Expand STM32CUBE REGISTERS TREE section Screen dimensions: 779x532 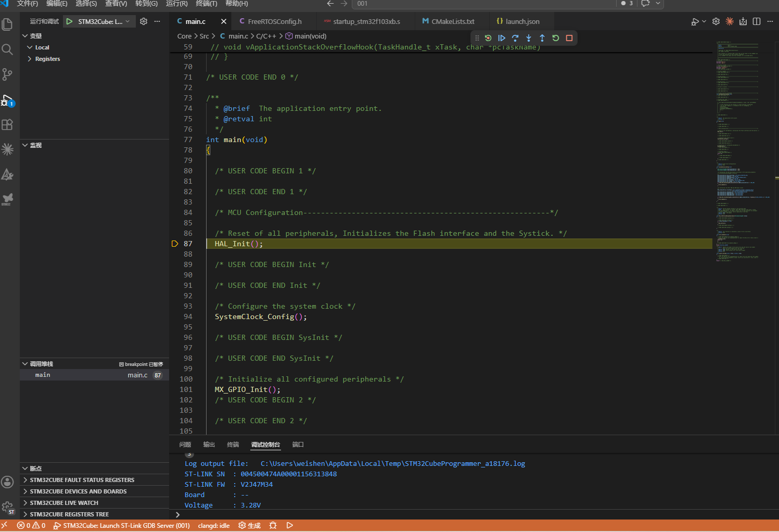click(94, 514)
